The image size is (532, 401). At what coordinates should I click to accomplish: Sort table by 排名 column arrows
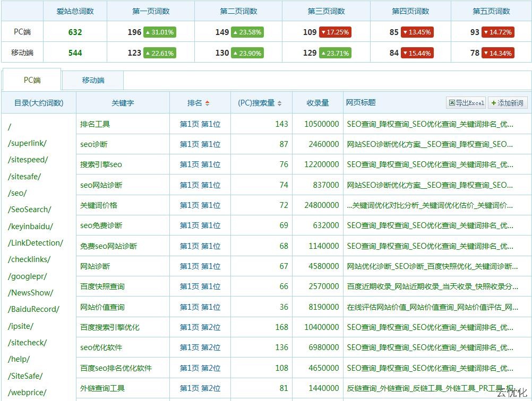click(207, 103)
